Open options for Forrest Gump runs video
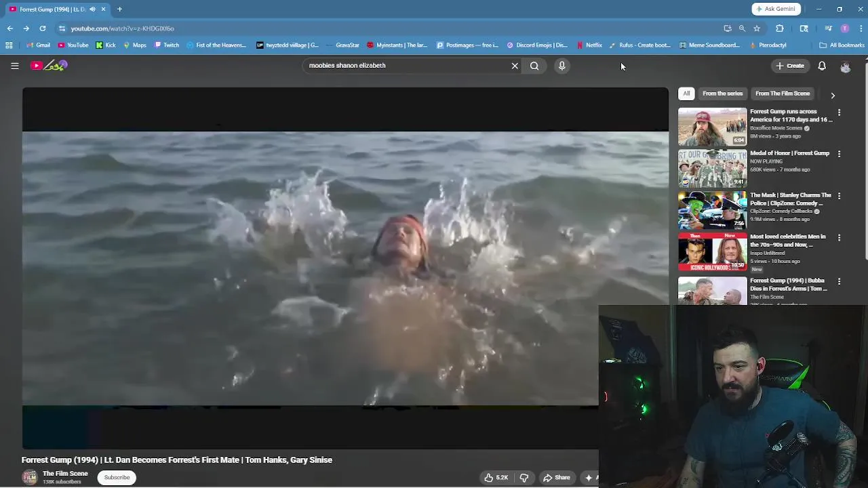The width and height of the screenshot is (868, 488). click(839, 113)
